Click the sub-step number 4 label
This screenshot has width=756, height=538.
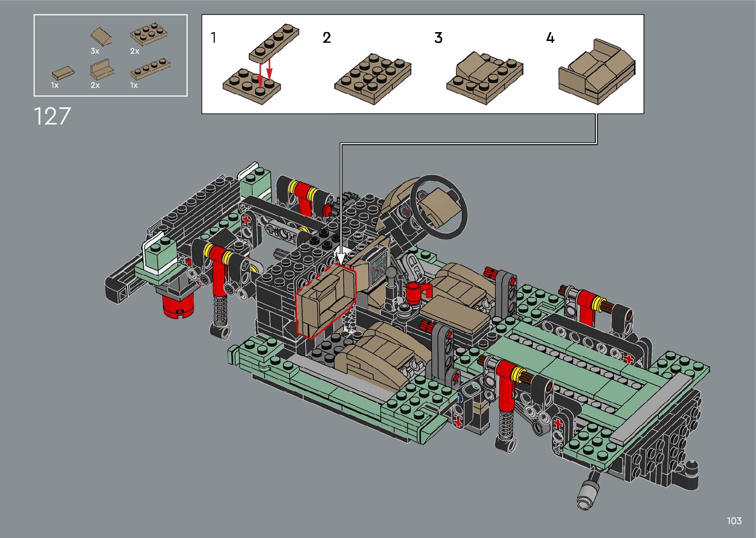click(550, 38)
